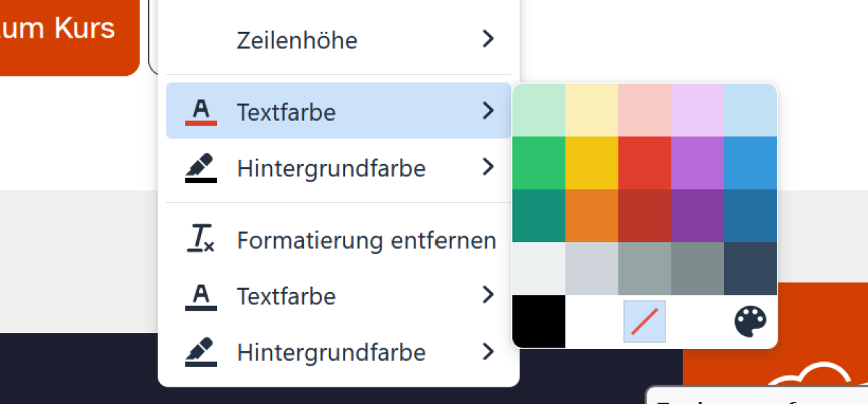Open the custom color palette icon
Image resolution: width=868 pixels, height=404 pixels.
pyautogui.click(x=750, y=322)
